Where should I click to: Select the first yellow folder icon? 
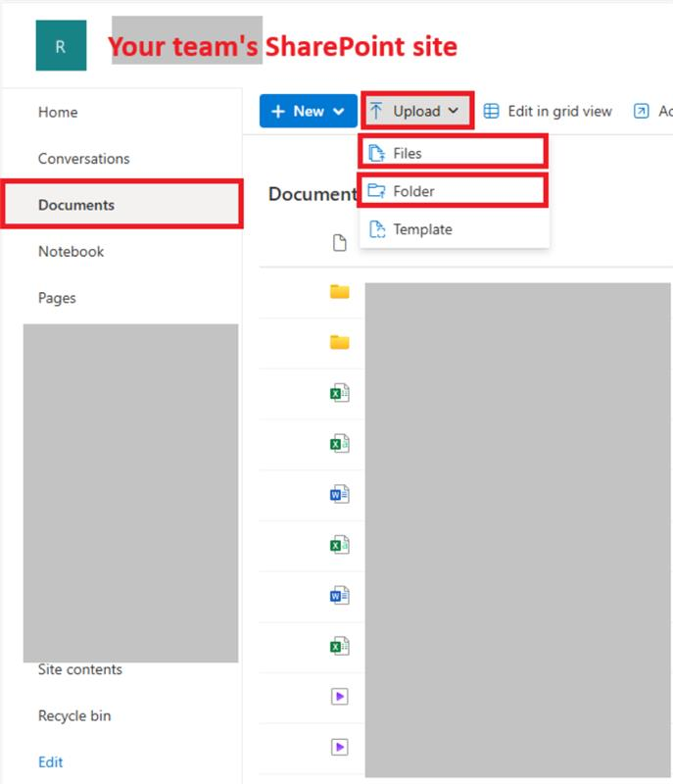point(340,291)
